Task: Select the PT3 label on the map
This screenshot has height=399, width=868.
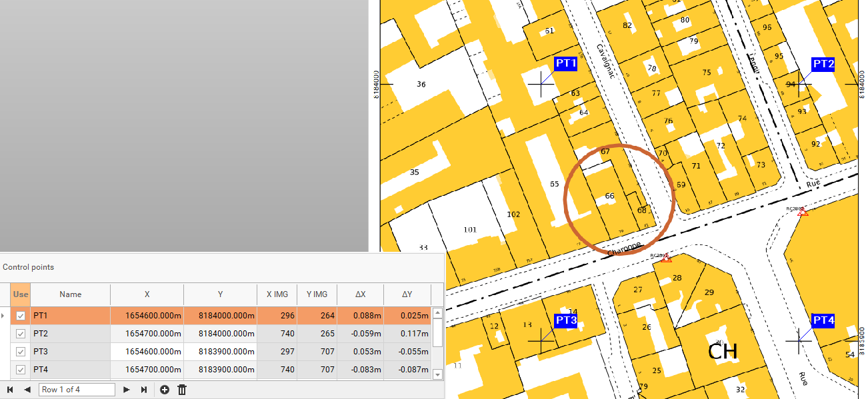Action: click(566, 320)
